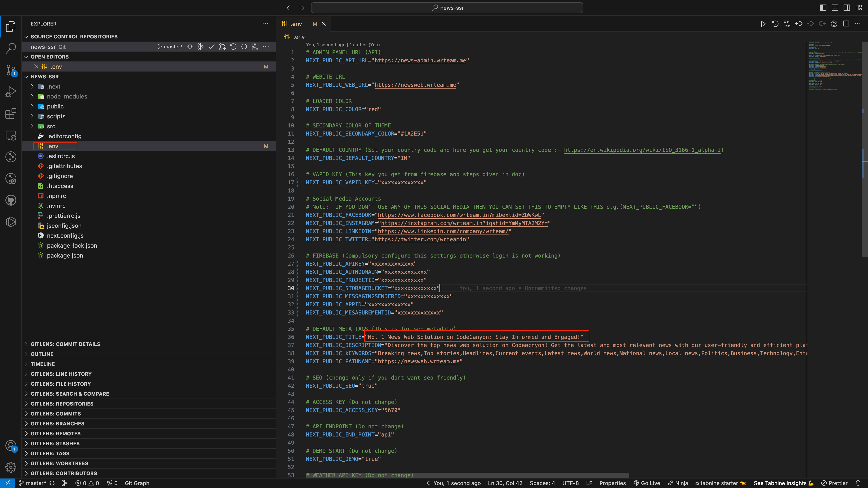Click the news-ssr command center search box
This screenshot has width=868, height=488.
[447, 8]
